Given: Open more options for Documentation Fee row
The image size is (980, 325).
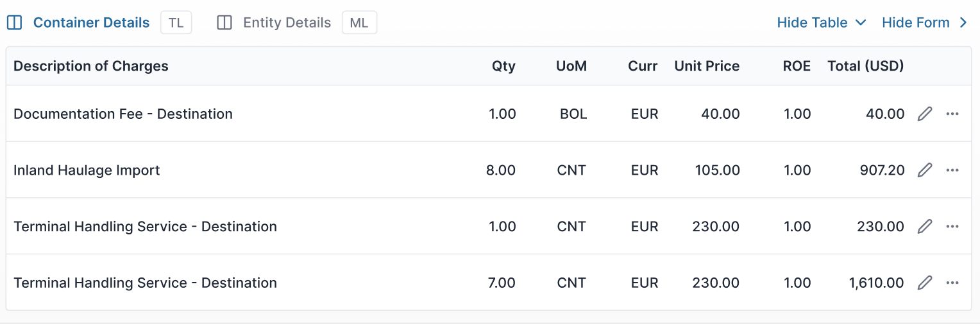Looking at the screenshot, I should tap(952, 114).
